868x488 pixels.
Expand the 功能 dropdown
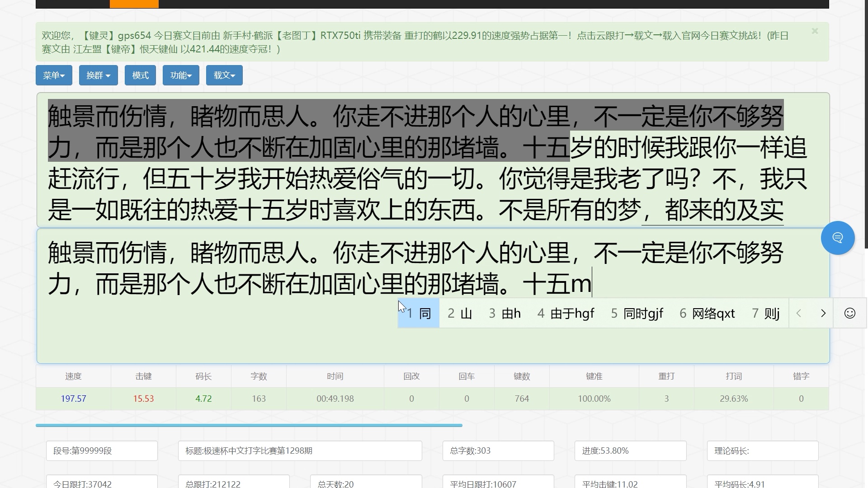[181, 75]
